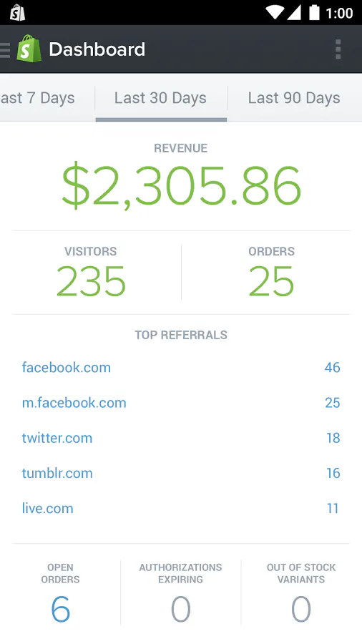The image size is (362, 644).
Task: Open the m.facebook.com referral link
Action: point(74,402)
